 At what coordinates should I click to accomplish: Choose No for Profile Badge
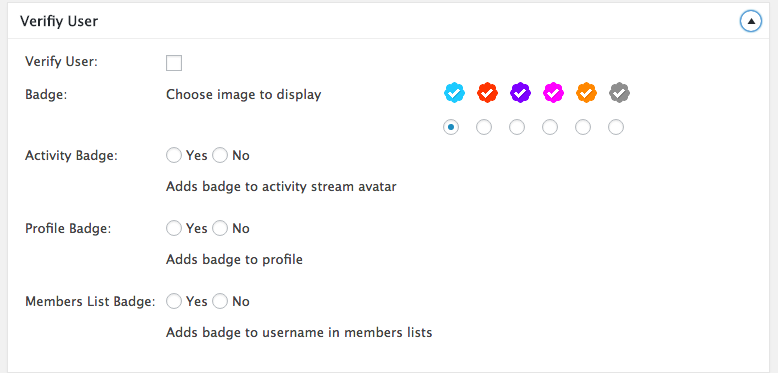(x=220, y=229)
